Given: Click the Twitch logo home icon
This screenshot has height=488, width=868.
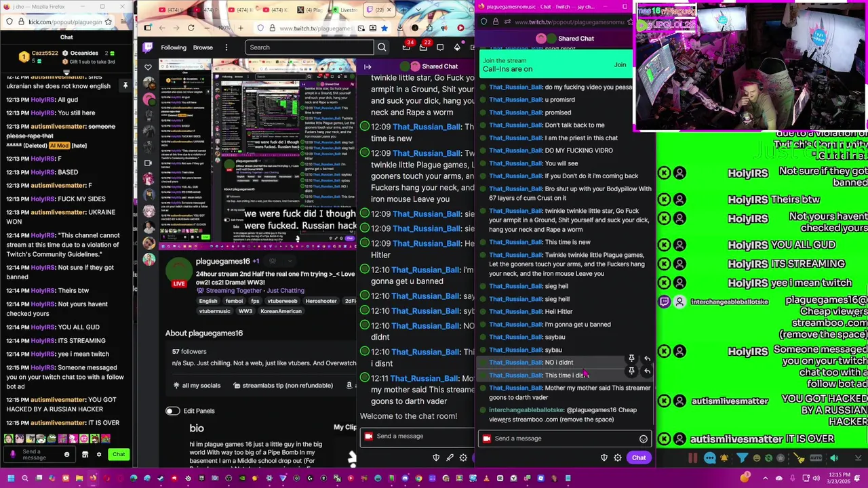Looking at the screenshot, I should click(x=148, y=47).
